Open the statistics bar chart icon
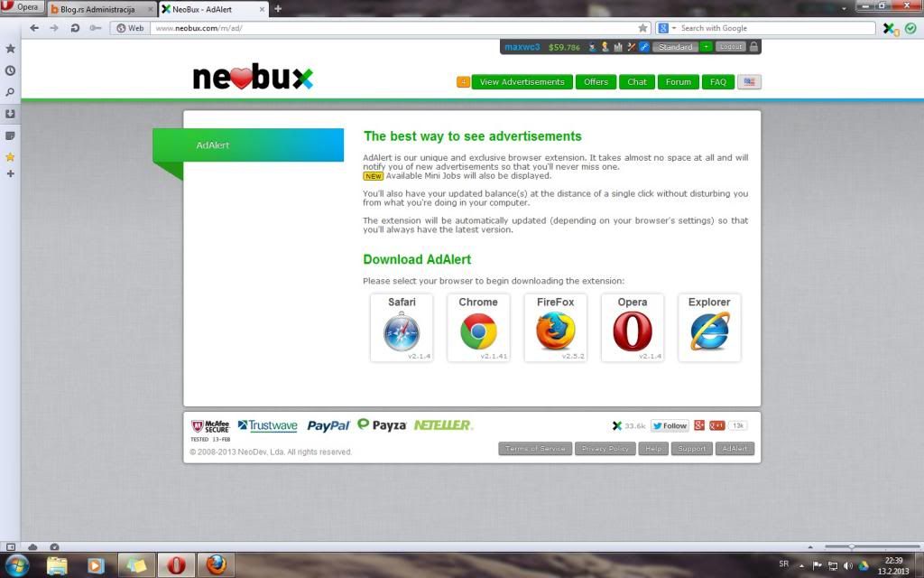Viewport: 924px width, 578px height. coord(617,47)
